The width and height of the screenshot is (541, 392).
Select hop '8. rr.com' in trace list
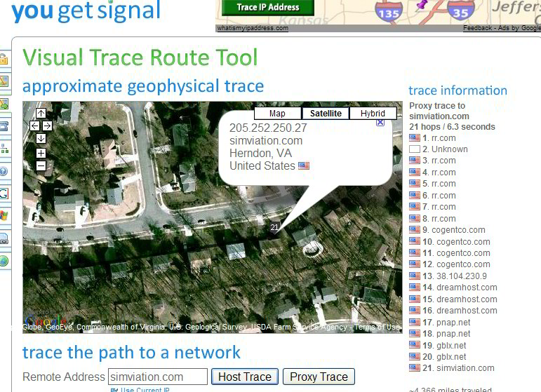tap(439, 218)
